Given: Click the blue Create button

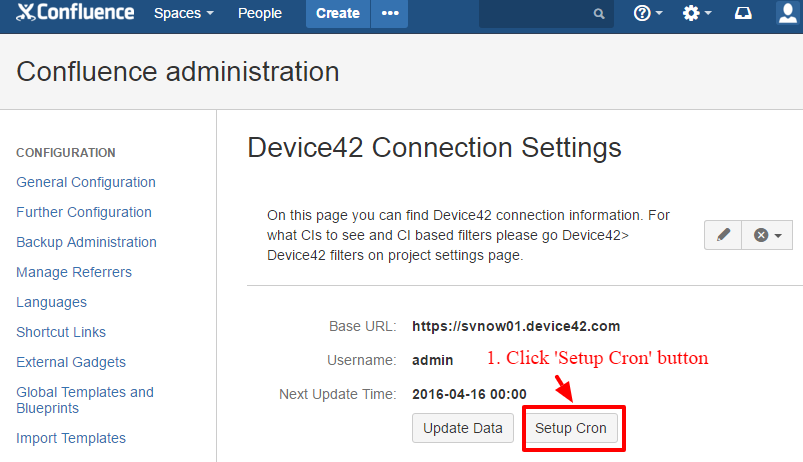Looking at the screenshot, I should (x=337, y=14).
